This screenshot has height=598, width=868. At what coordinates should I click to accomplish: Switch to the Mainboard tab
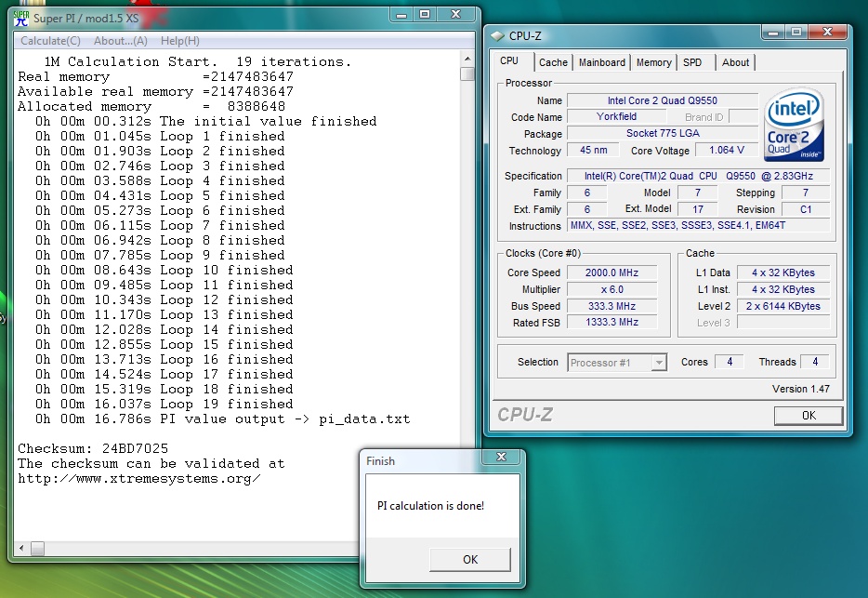coord(602,62)
